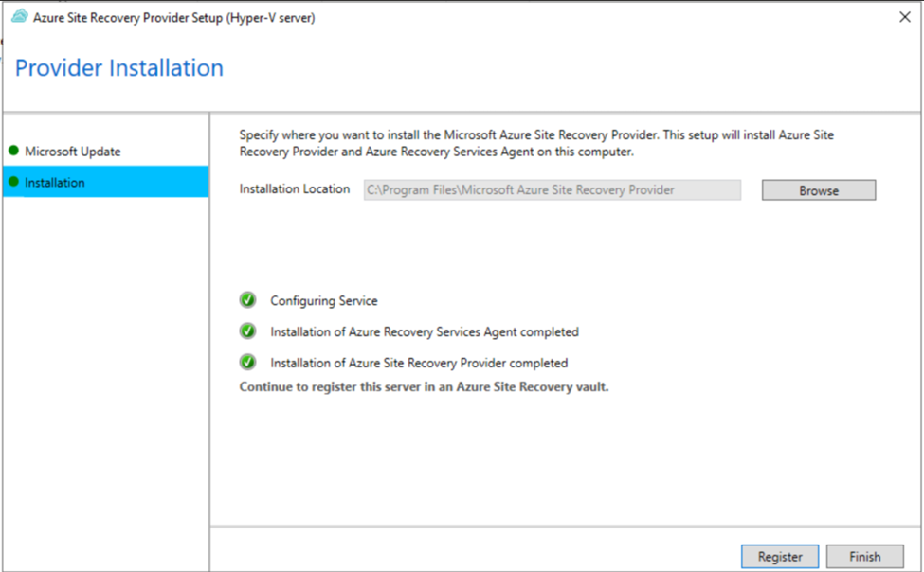Click the Finish button
This screenshot has width=924, height=572.
(x=864, y=556)
